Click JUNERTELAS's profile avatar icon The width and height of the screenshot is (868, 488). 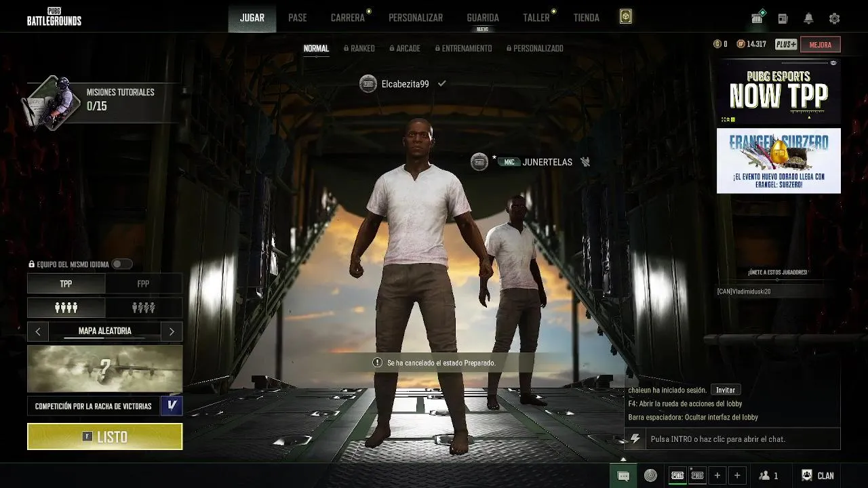tap(479, 162)
